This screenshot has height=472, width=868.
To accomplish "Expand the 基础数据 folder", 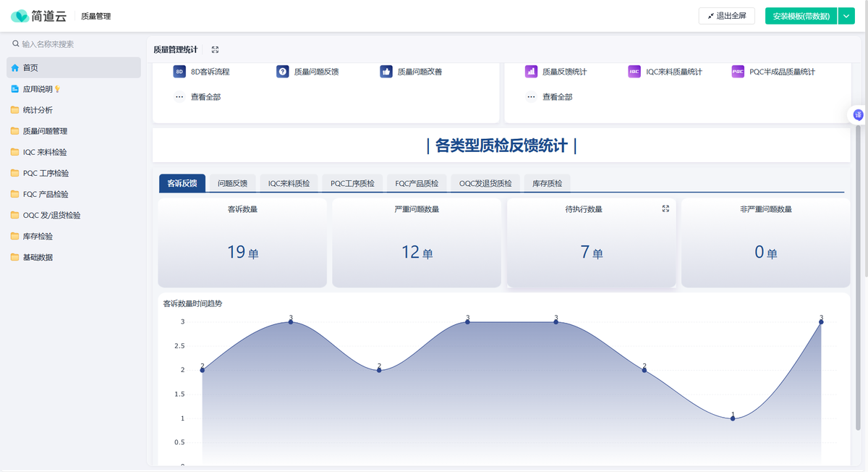I will click(x=74, y=257).
